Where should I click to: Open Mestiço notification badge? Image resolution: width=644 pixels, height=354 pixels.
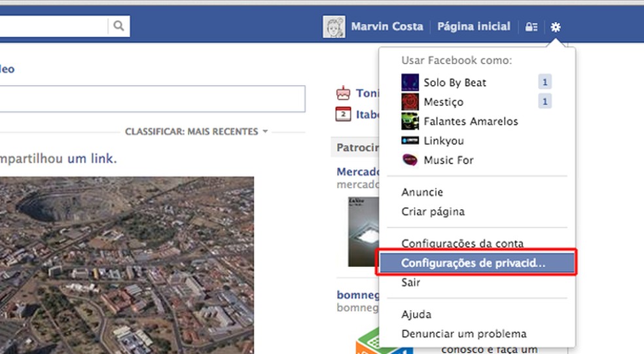pos(545,101)
